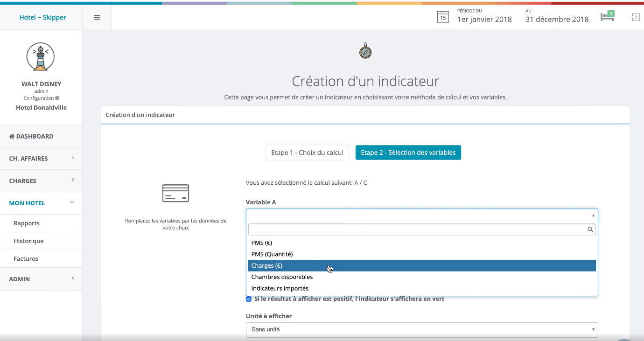Expand the ADMIN menu chevron
Viewport: 644px width, 341px height.
(73, 278)
